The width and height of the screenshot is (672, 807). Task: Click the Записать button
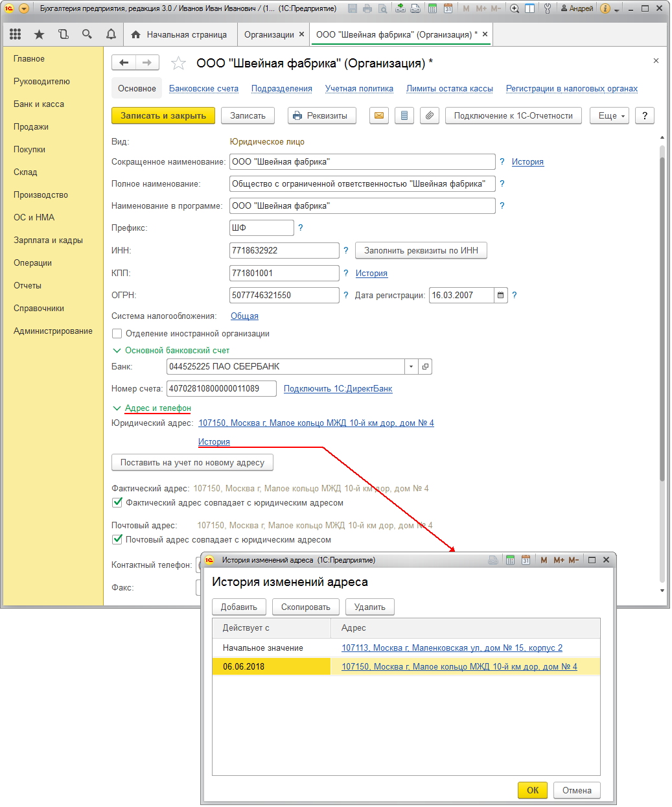[248, 115]
